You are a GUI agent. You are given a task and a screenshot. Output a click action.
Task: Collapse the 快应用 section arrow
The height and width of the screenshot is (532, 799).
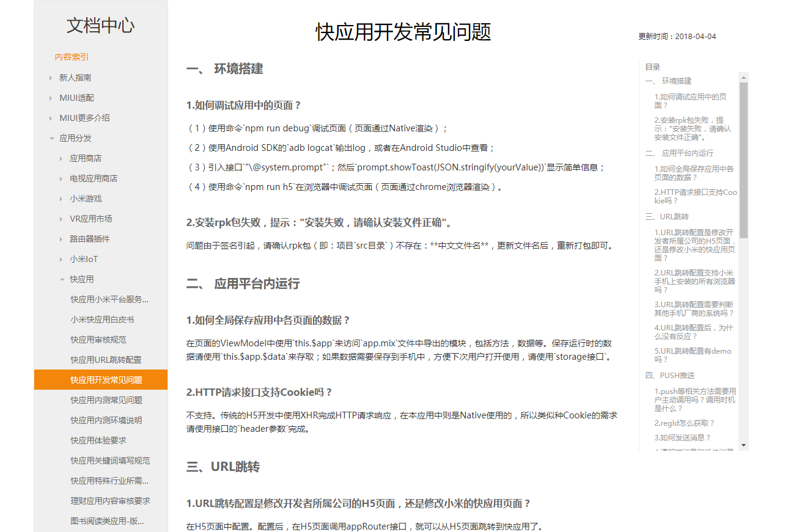(x=62, y=279)
